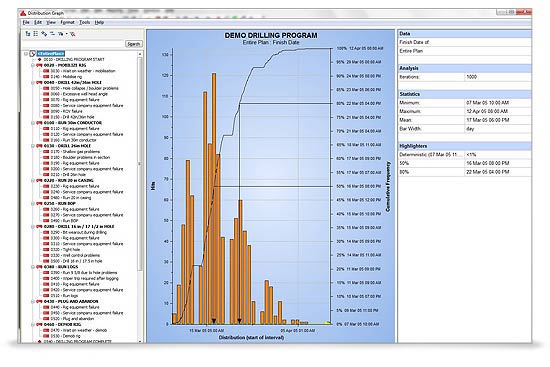
Task: Click the task icon for 0170 Shallow gas problems
Action: pyautogui.click(x=46, y=152)
